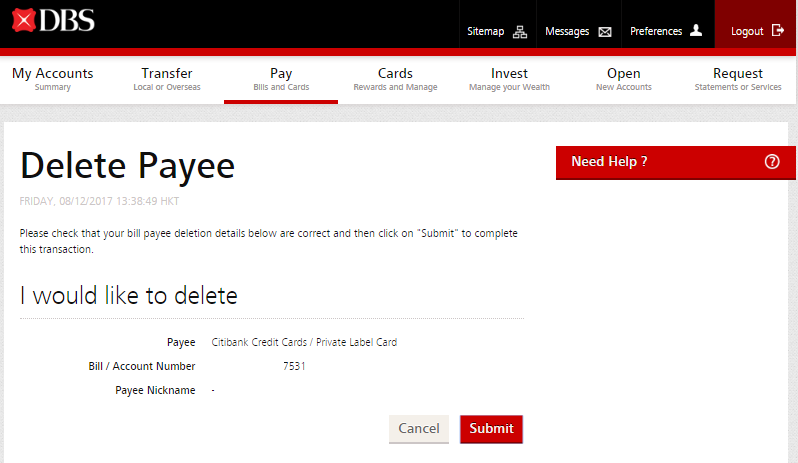Click the DBS logo

pyautogui.click(x=53, y=20)
